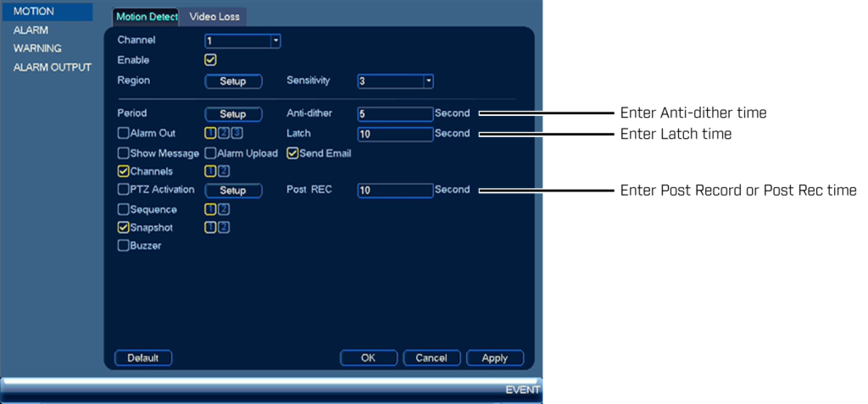Switch to the Motion Detect tab
The image size is (868, 404).
coord(146,17)
